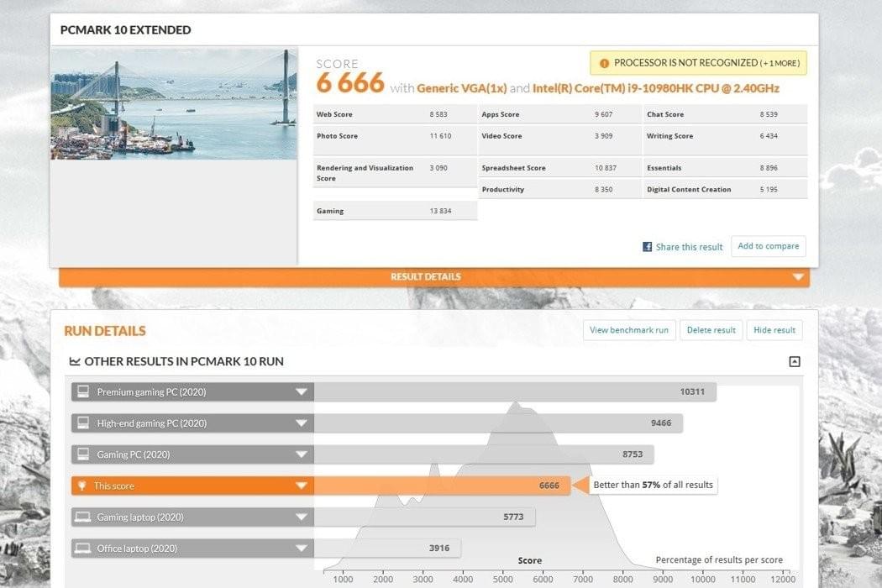Click the PCMARK 10 EXTENDED heading

point(125,30)
